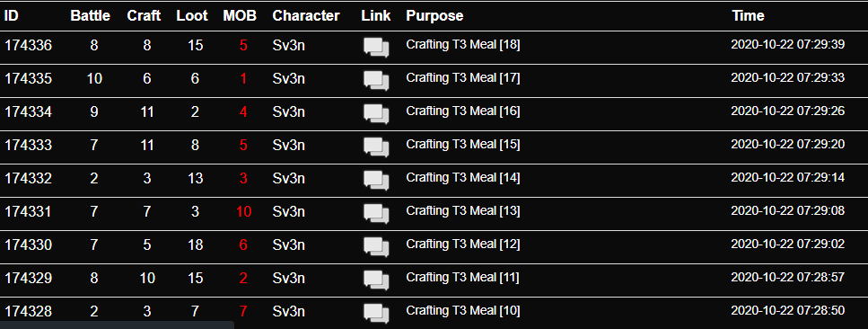The image size is (868, 329).
Task: Open chat link icon for roll 174335
Action: [x=376, y=80]
